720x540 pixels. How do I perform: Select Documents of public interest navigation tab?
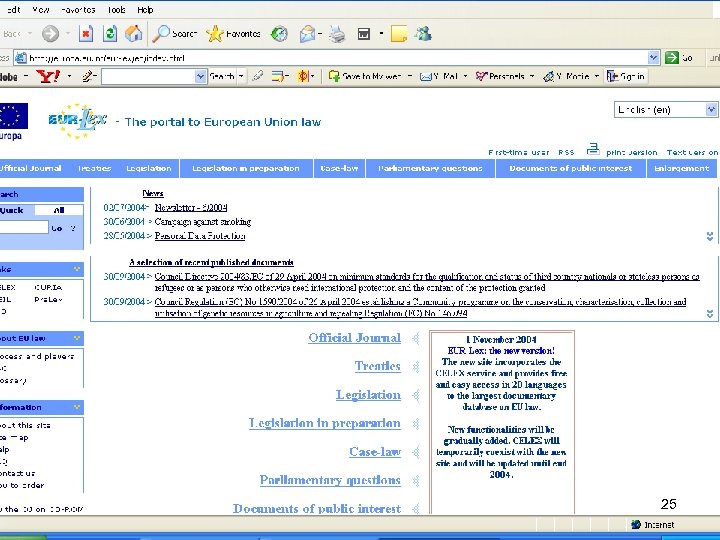tap(571, 168)
